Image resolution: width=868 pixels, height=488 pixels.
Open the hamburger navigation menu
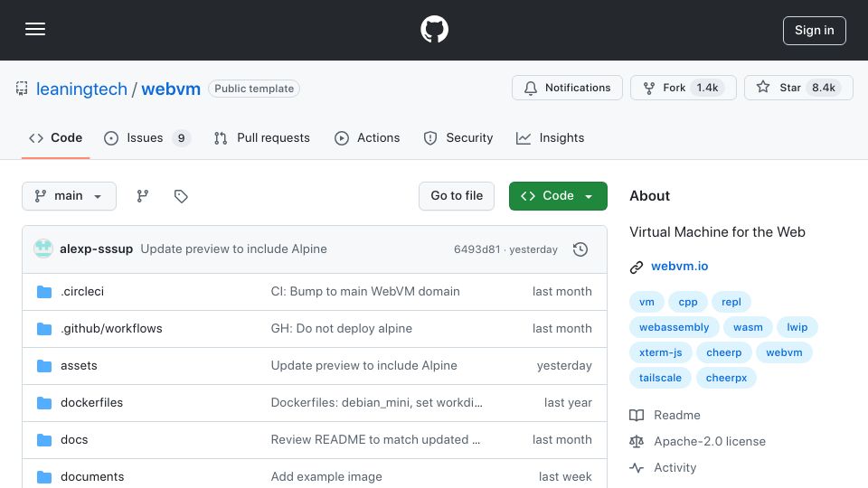click(x=35, y=29)
